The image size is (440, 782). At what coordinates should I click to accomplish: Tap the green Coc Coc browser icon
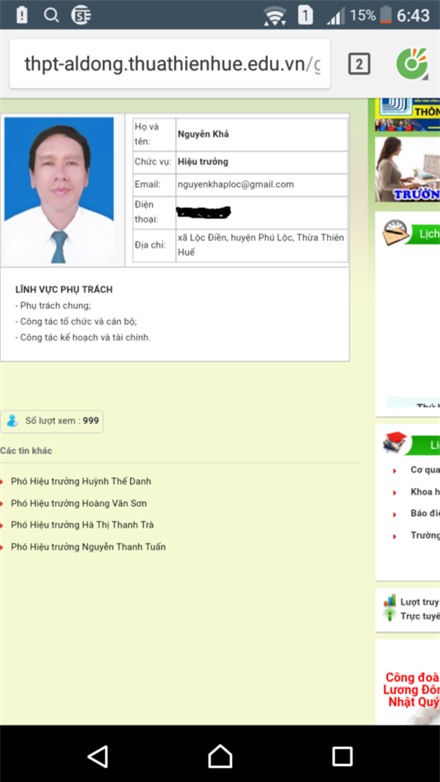click(412, 64)
